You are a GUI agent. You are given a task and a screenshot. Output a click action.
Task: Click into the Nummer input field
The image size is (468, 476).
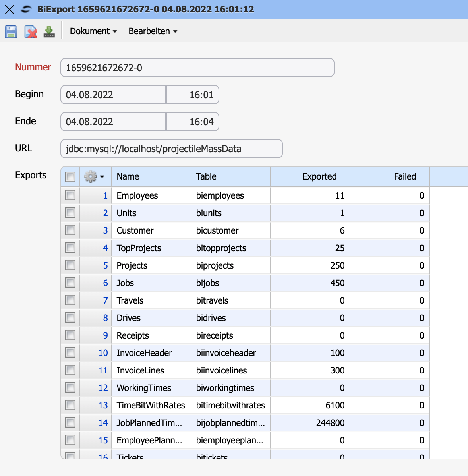(197, 68)
